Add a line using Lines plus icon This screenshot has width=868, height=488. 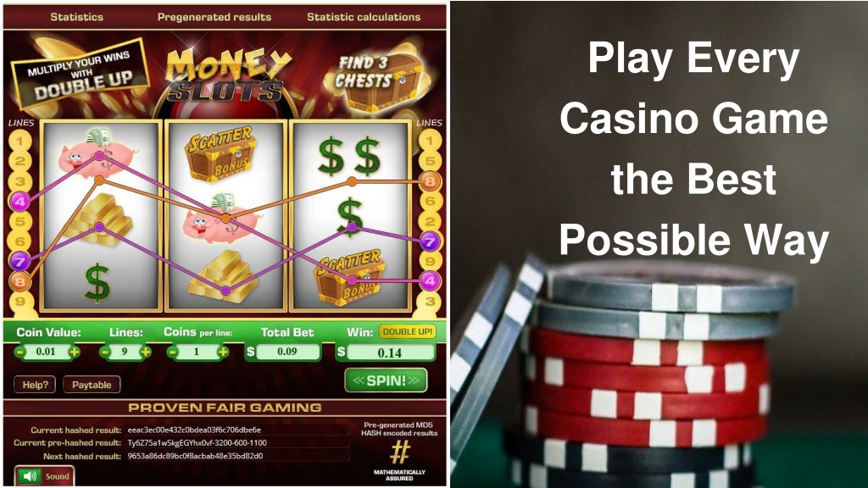[x=146, y=352]
